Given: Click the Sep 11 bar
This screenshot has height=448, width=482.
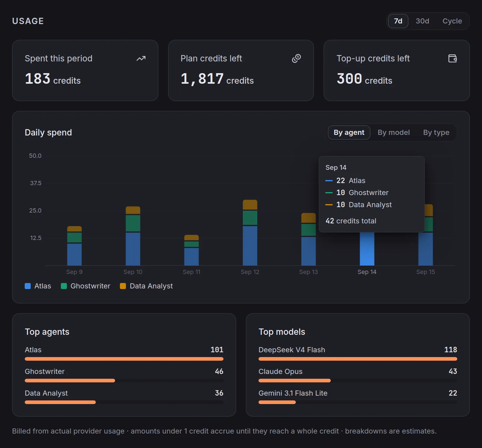Looking at the screenshot, I should click(x=192, y=250).
